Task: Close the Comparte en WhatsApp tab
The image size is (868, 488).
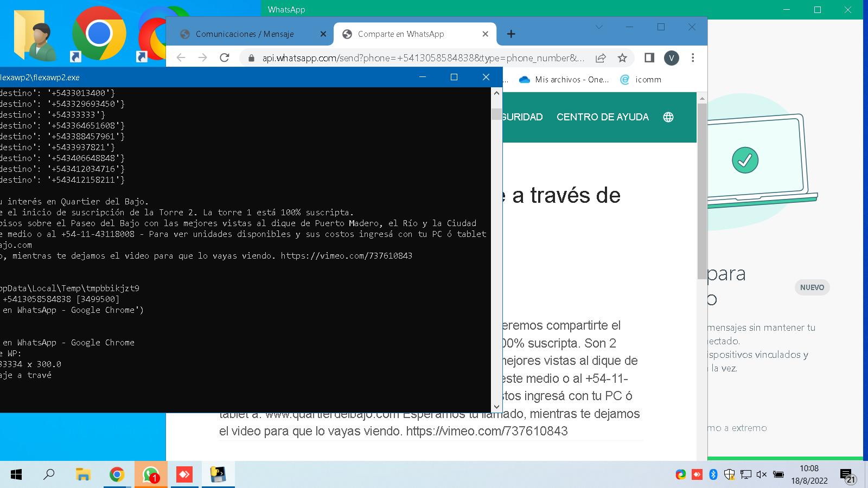Action: (486, 34)
